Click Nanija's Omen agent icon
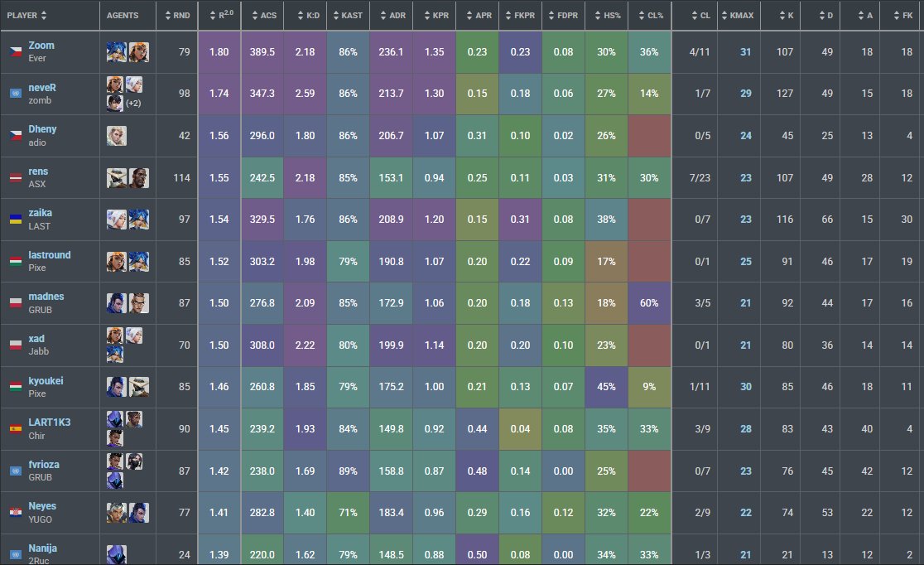 [117, 554]
